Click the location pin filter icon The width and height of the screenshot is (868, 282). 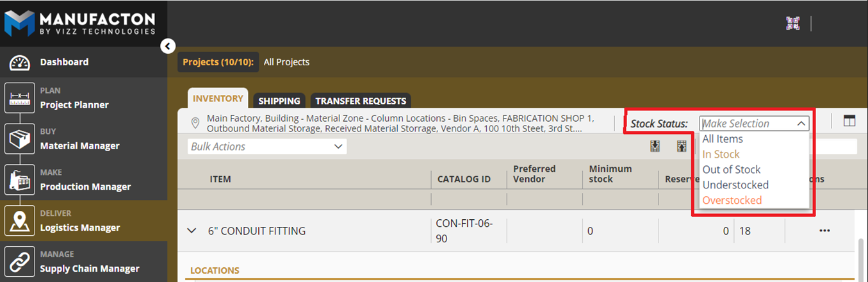(195, 122)
